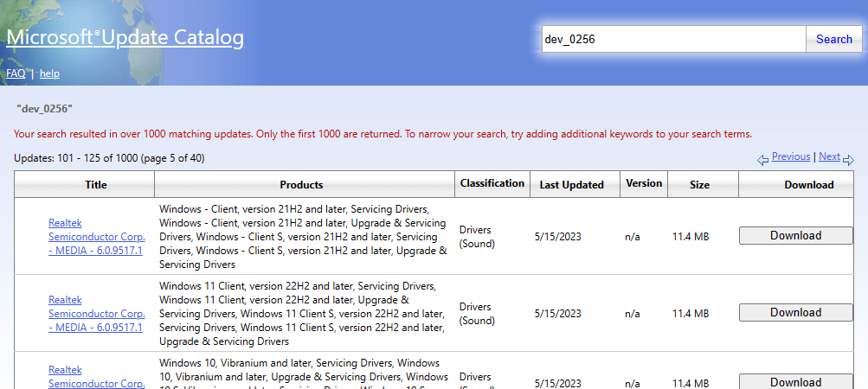The height and width of the screenshot is (389, 868).
Task: Download the Windows 11 22H2 Realtek driver
Action: 795,313
